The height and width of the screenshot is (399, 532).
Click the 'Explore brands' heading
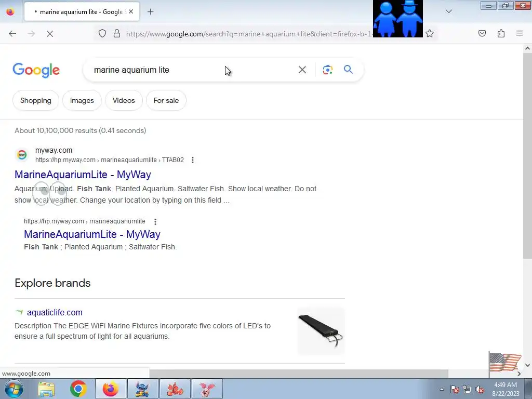point(52,283)
